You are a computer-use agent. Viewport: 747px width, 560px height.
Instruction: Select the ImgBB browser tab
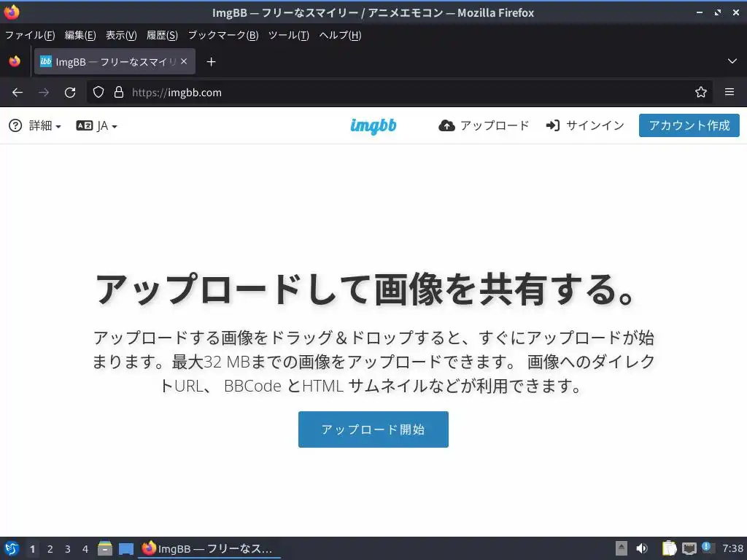[115, 61]
